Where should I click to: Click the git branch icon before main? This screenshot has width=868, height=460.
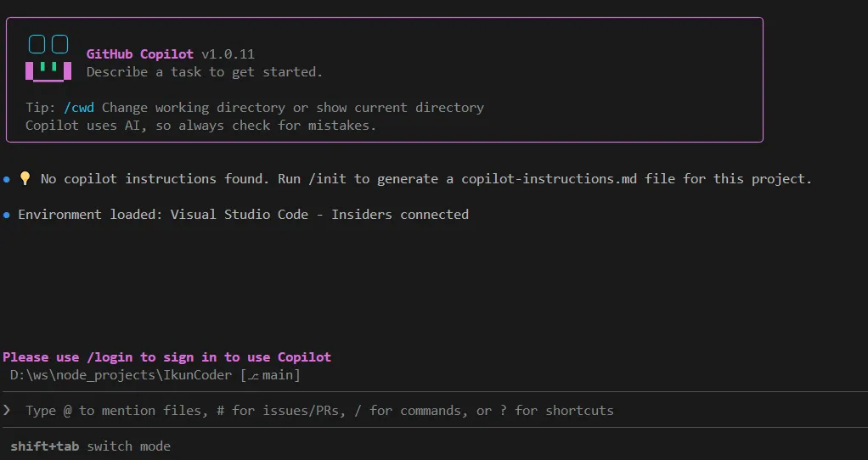pyautogui.click(x=252, y=375)
